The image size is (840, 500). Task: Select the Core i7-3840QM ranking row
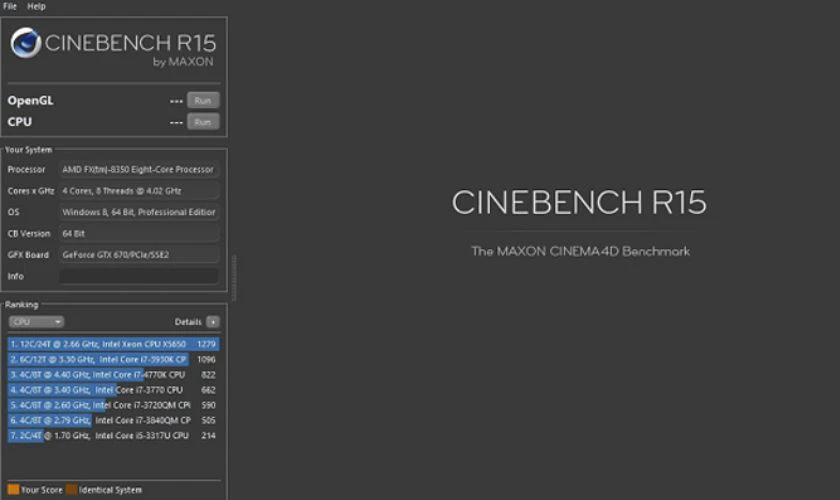click(x=112, y=421)
